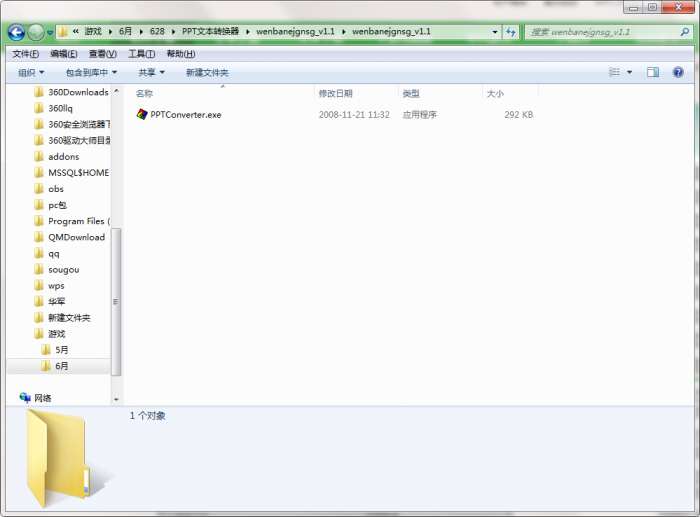Click 游戏 in the address breadcrumb

click(x=93, y=32)
